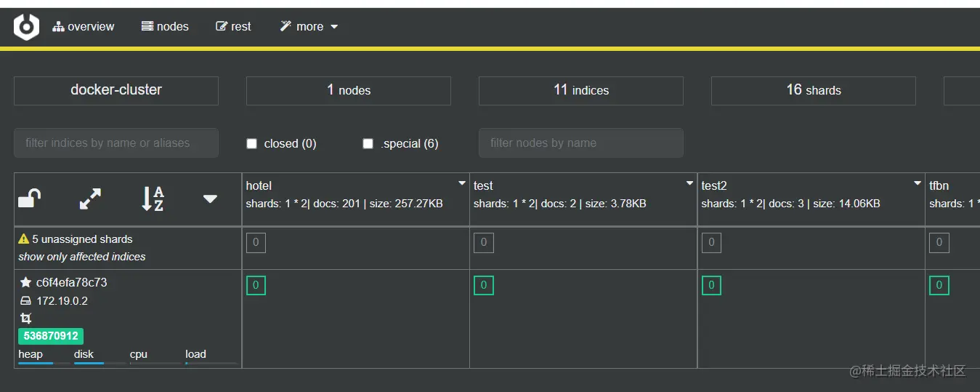Select assigned green shard 0 of tfbn

(x=939, y=285)
